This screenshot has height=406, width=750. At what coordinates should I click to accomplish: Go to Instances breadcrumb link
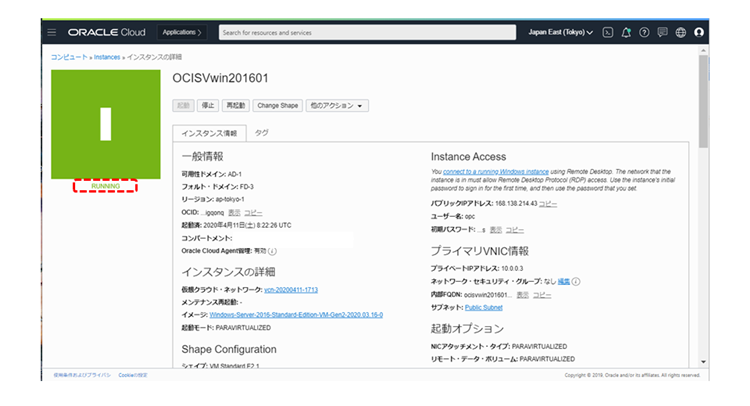(x=107, y=57)
